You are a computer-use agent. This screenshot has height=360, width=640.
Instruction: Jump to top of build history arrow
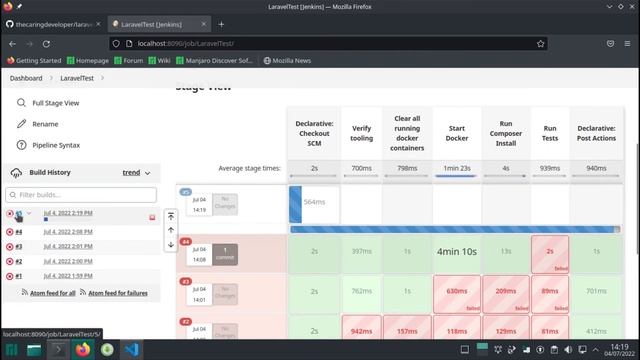point(171,216)
